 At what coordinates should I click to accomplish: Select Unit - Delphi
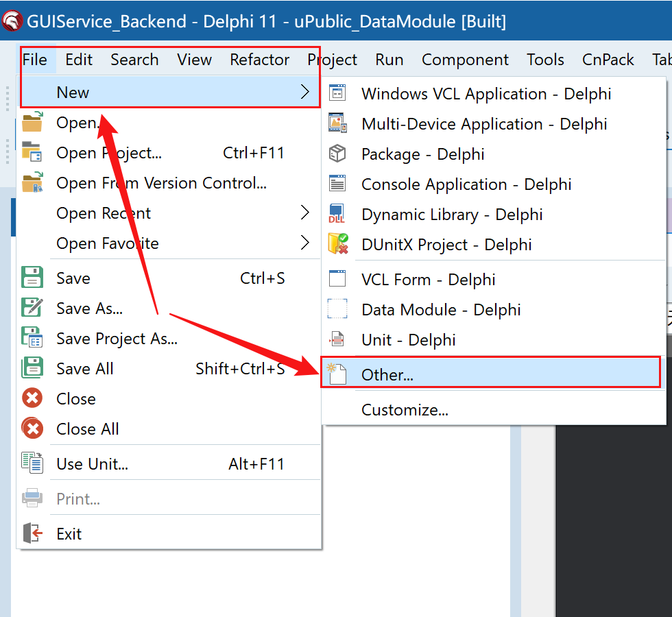pyautogui.click(x=494, y=340)
